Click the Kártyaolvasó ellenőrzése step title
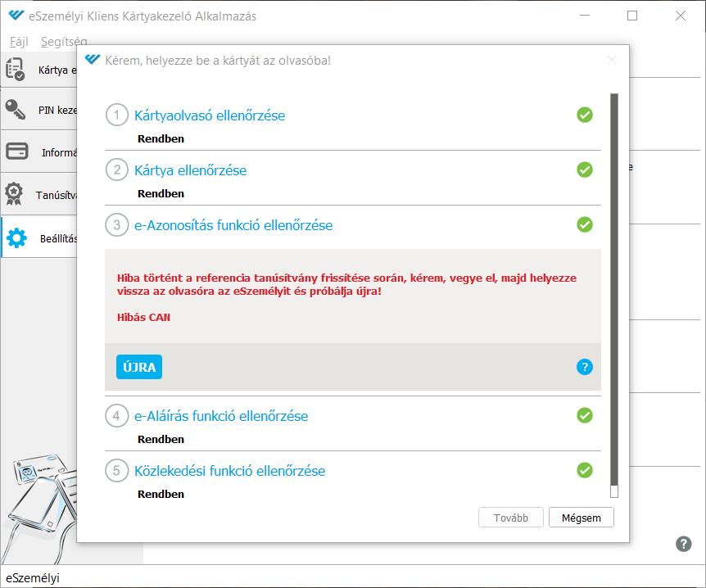Screen dimensions: 706x588 (210, 115)
